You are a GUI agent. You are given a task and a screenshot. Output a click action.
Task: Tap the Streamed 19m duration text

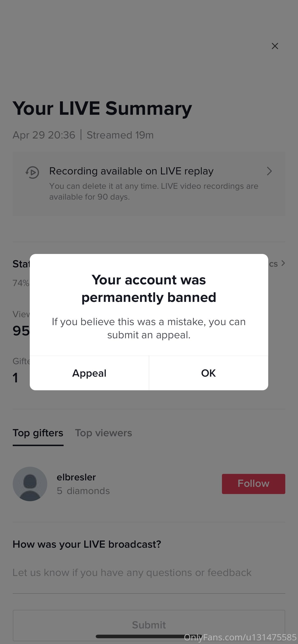click(120, 135)
